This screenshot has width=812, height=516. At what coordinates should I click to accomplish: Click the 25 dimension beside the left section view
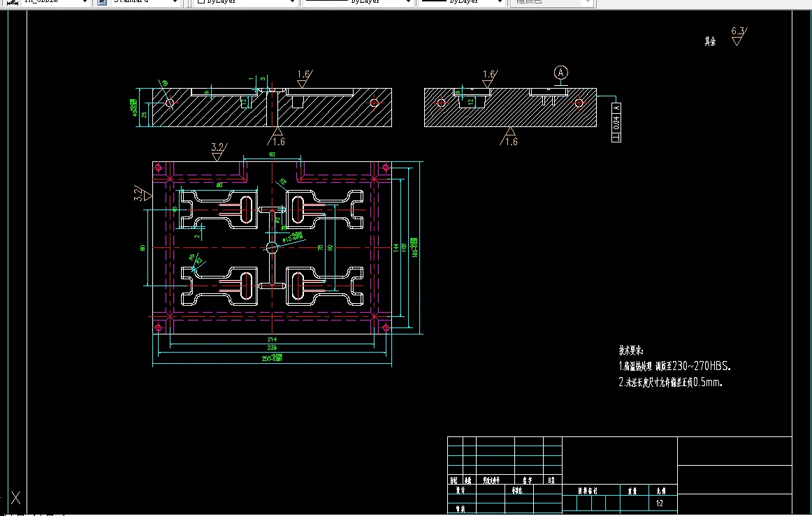tap(144, 115)
